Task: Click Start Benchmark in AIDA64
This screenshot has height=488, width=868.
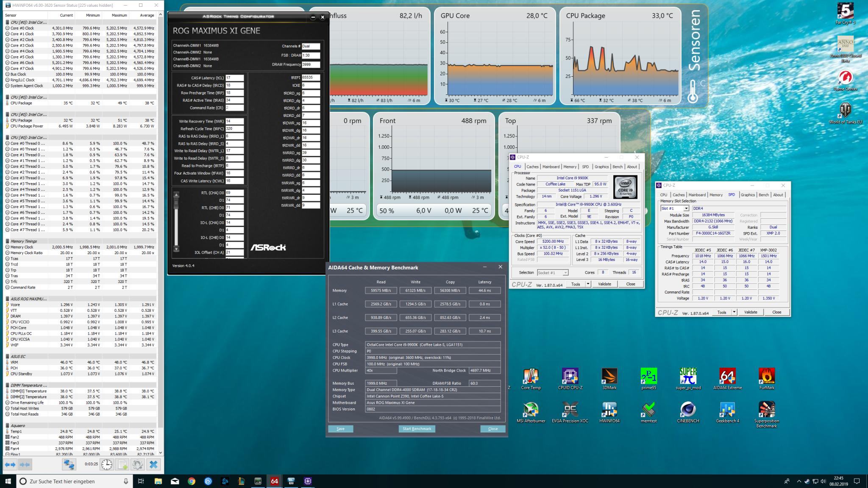Action: coord(417,429)
